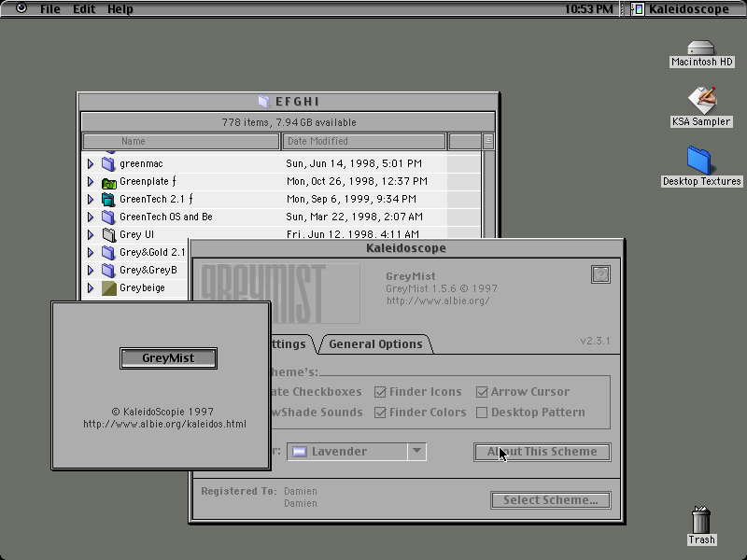Open the albie.org kaleidos.html link
Viewport: 747px width, 560px height.
pos(164,424)
